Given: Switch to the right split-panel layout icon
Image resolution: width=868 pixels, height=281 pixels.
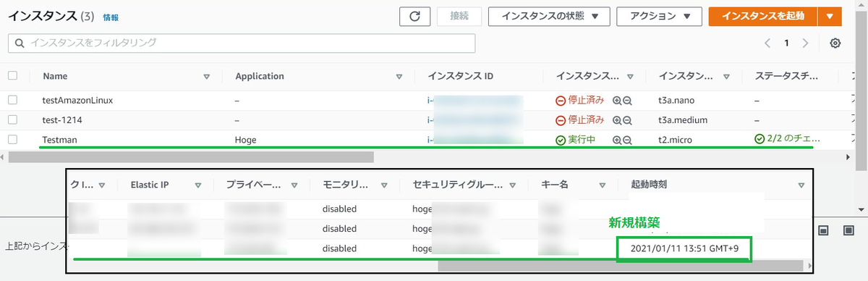Looking at the screenshot, I should coord(848,230).
